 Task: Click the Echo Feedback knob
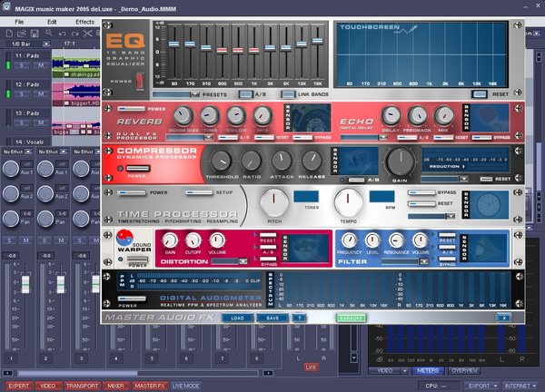417,115
